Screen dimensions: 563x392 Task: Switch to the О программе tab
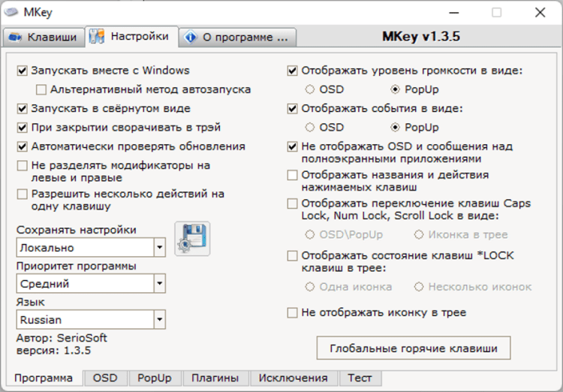tap(238, 37)
